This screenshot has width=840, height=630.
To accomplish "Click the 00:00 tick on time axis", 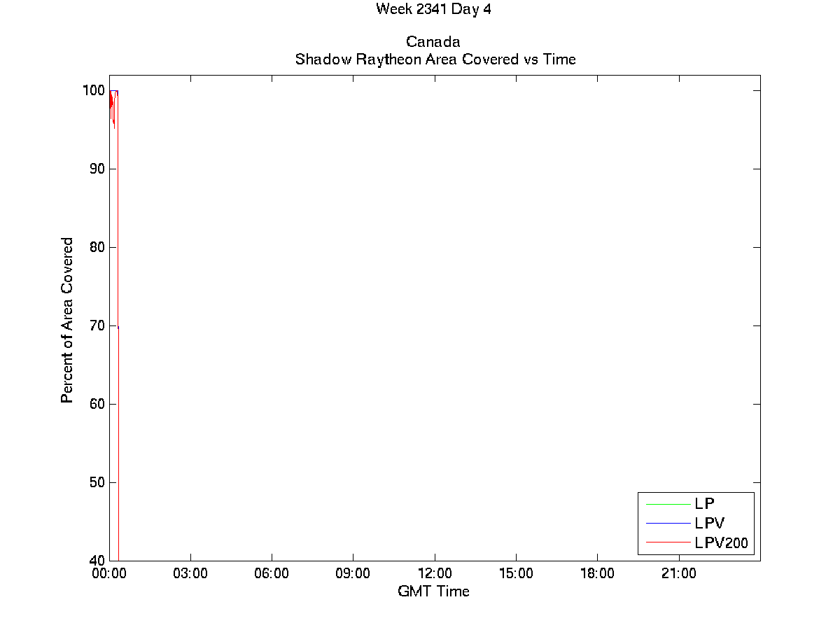I will pos(109,574).
